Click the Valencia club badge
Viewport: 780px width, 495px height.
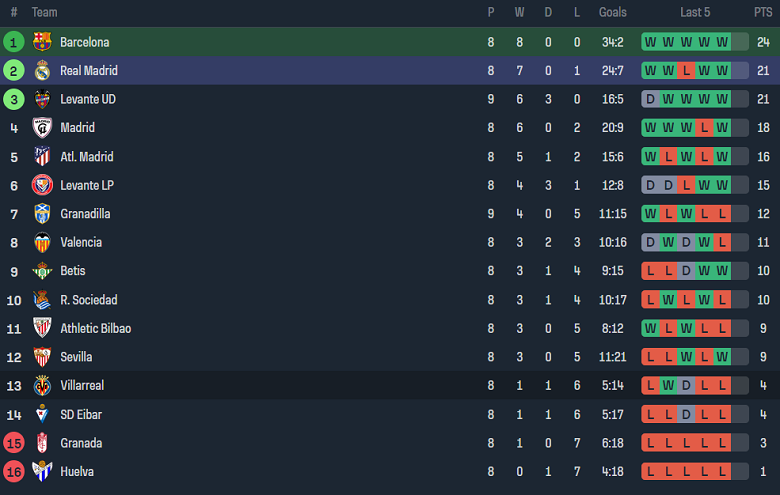(42, 242)
